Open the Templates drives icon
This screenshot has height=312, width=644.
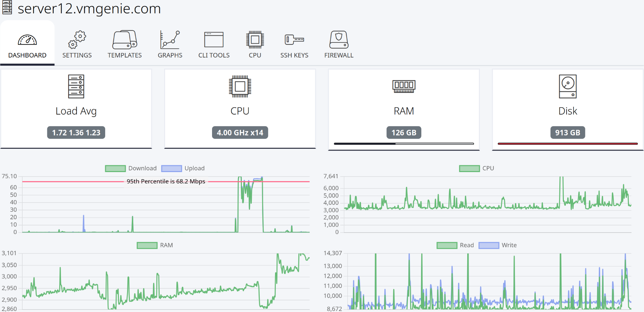coord(125,40)
